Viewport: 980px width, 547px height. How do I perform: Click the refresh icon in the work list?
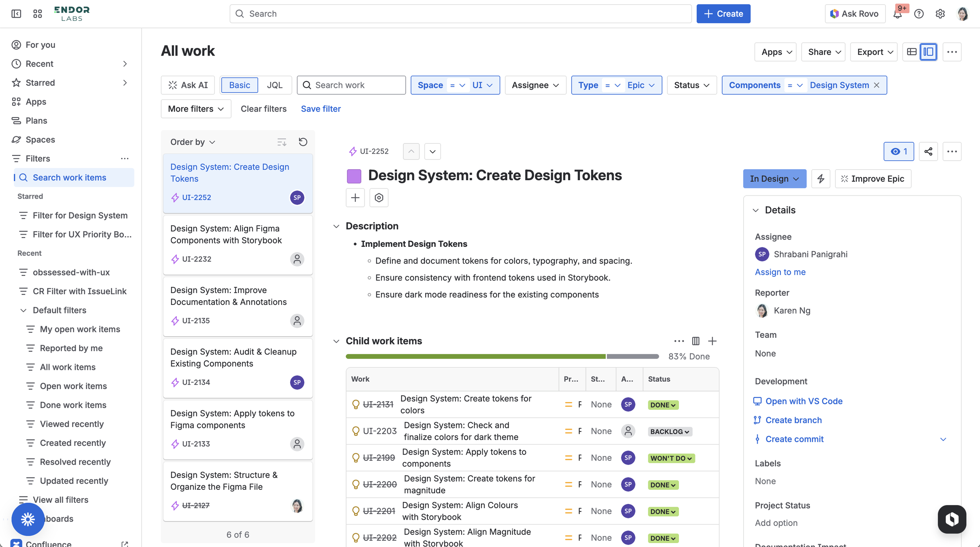tap(303, 142)
